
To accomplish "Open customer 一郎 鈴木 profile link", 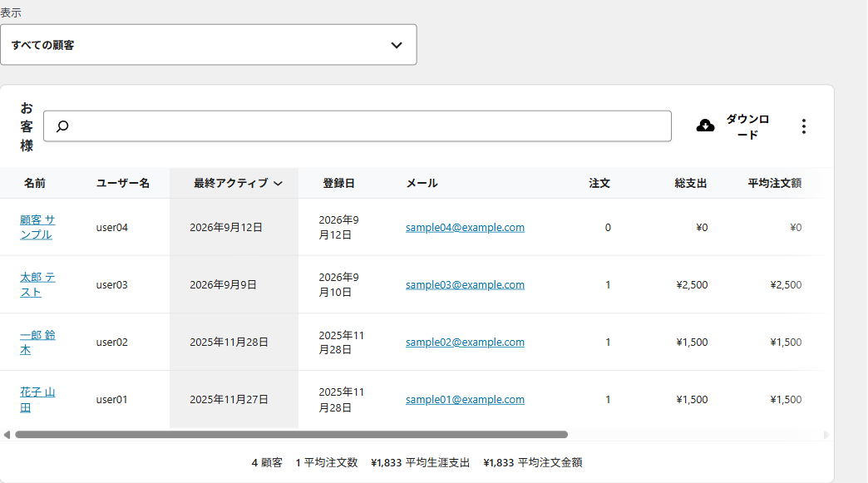I will [37, 342].
